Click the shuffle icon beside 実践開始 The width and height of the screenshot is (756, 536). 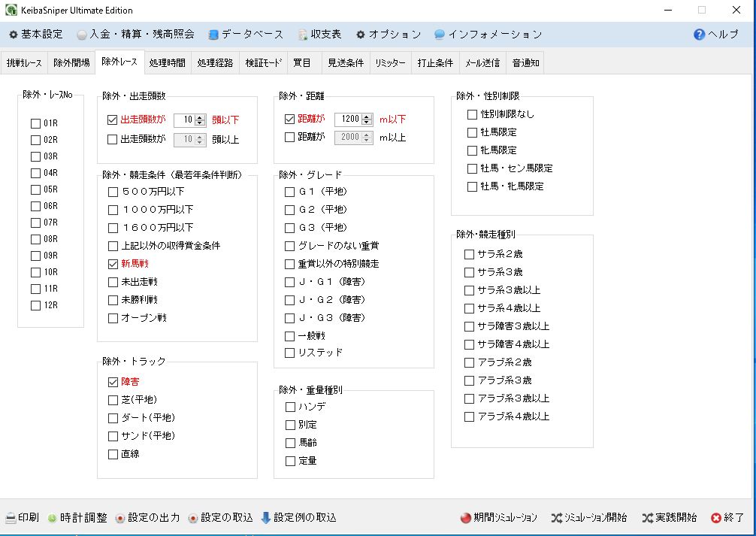point(648,518)
